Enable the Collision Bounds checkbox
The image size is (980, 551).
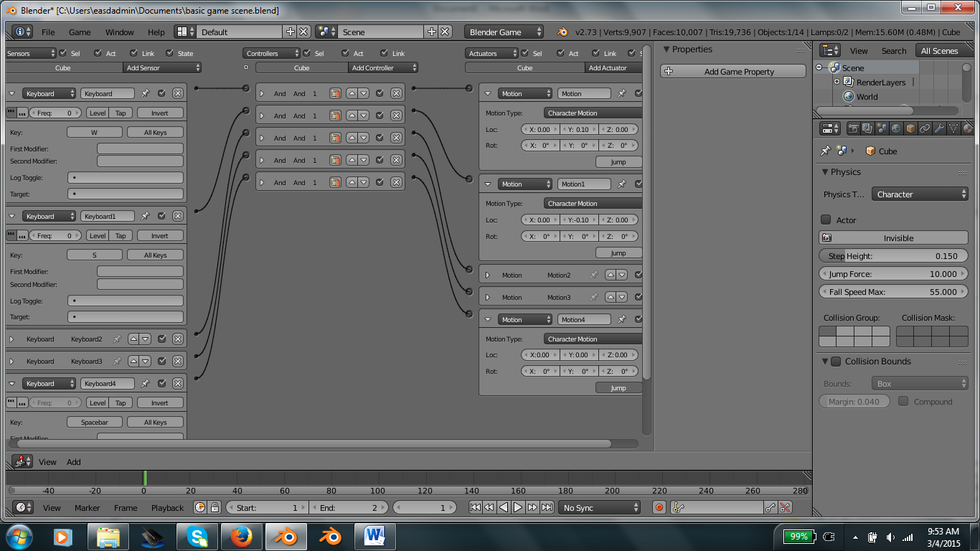click(836, 361)
